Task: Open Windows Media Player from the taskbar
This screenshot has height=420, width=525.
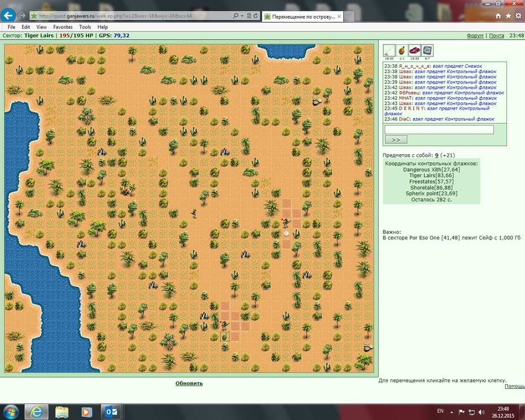Action: 86,412
